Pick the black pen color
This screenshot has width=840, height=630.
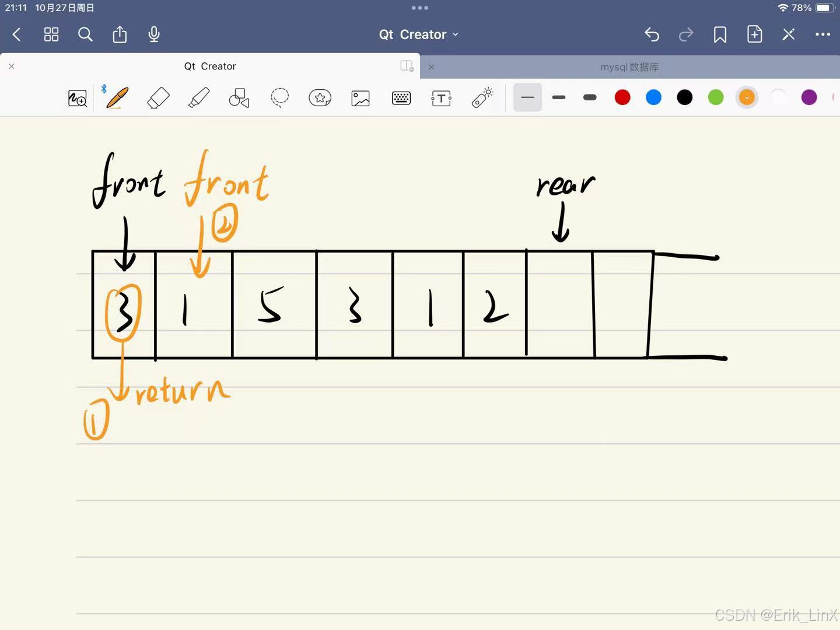coord(685,97)
